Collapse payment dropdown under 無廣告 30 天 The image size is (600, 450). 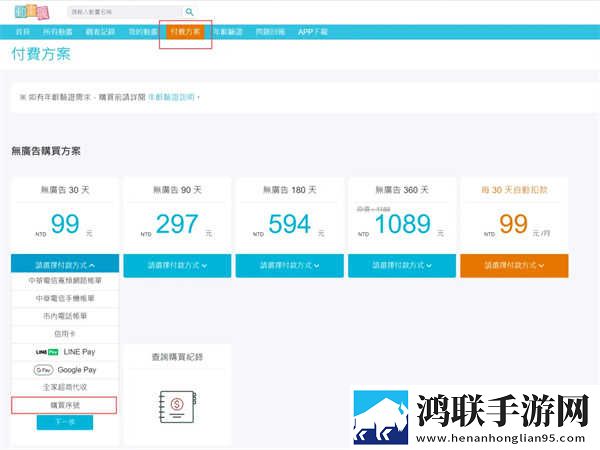pos(65,265)
